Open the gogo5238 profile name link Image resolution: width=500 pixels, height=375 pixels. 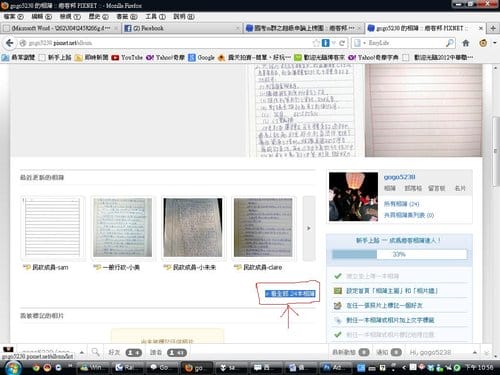(x=400, y=177)
